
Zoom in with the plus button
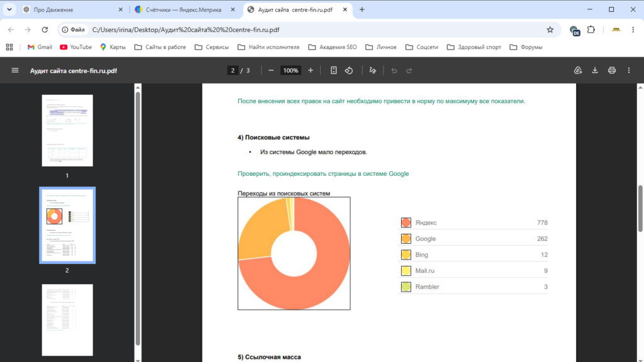coord(311,70)
